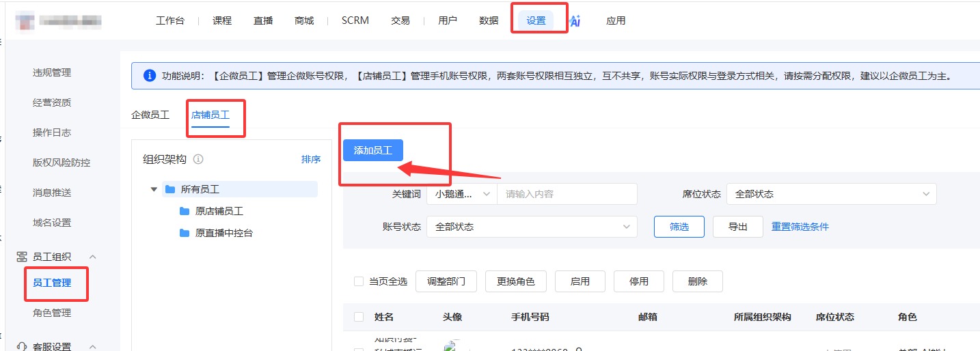This screenshot has width=980, height=351.
Task: Click the 角色 column header
Action: [908, 317]
